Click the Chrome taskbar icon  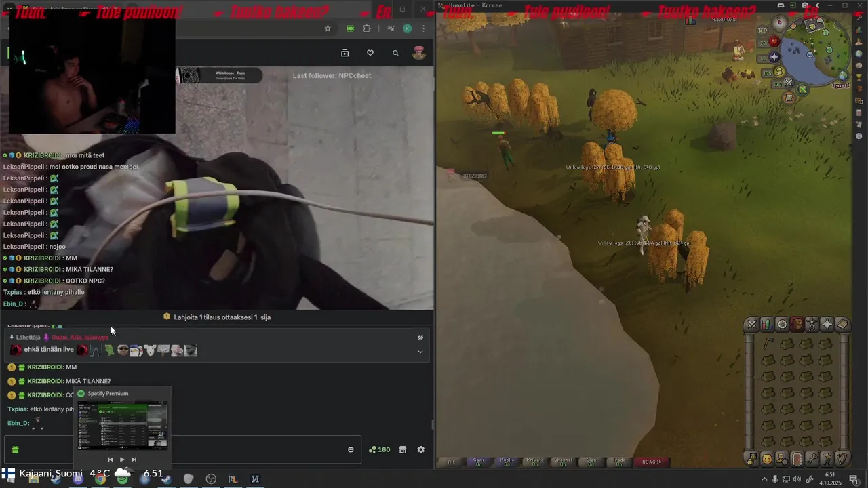coord(100,479)
